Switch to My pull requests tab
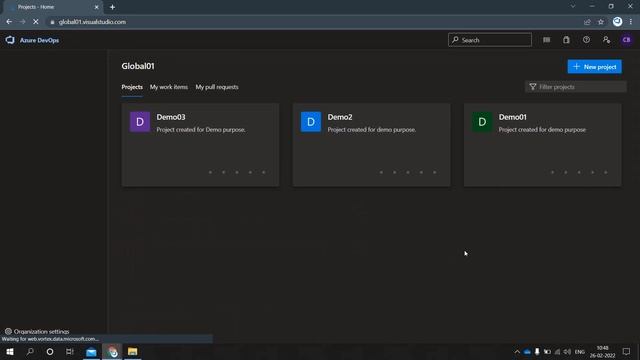This screenshot has width=640, height=360. pyautogui.click(x=217, y=87)
